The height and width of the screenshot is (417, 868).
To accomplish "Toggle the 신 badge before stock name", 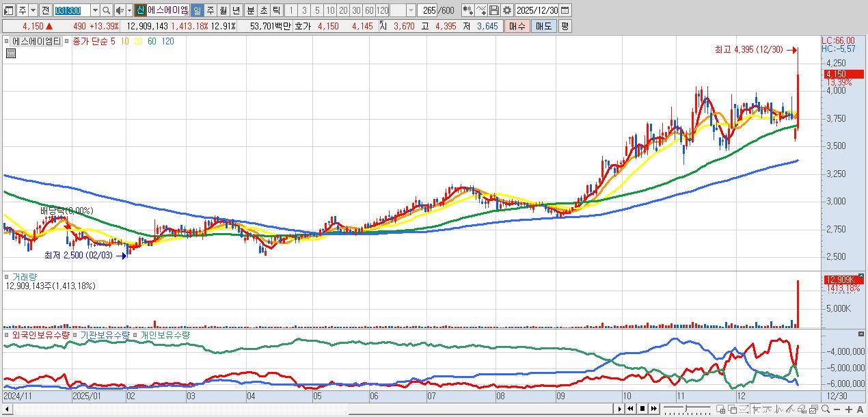I will (x=140, y=10).
